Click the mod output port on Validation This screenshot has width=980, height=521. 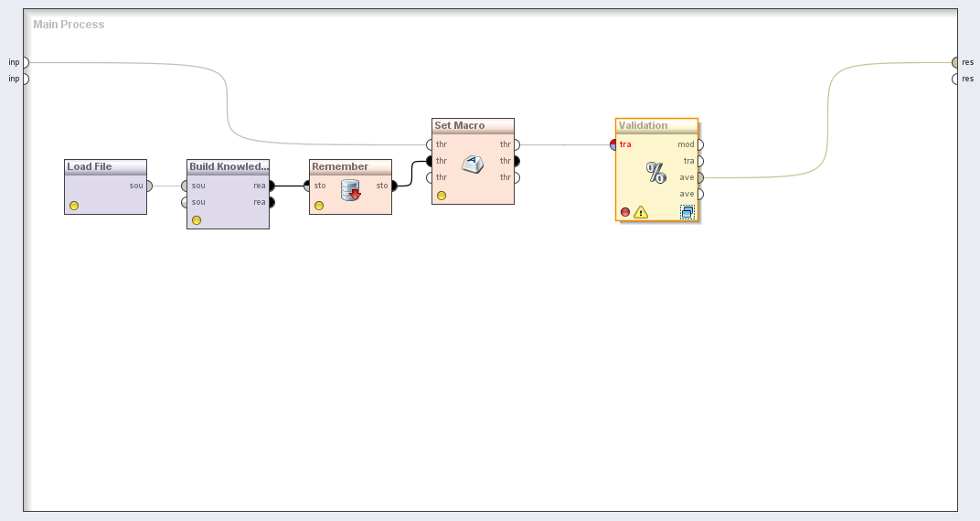699,144
